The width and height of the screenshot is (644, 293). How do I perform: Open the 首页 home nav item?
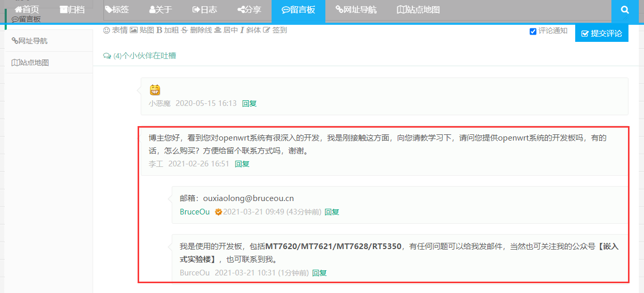pyautogui.click(x=26, y=9)
